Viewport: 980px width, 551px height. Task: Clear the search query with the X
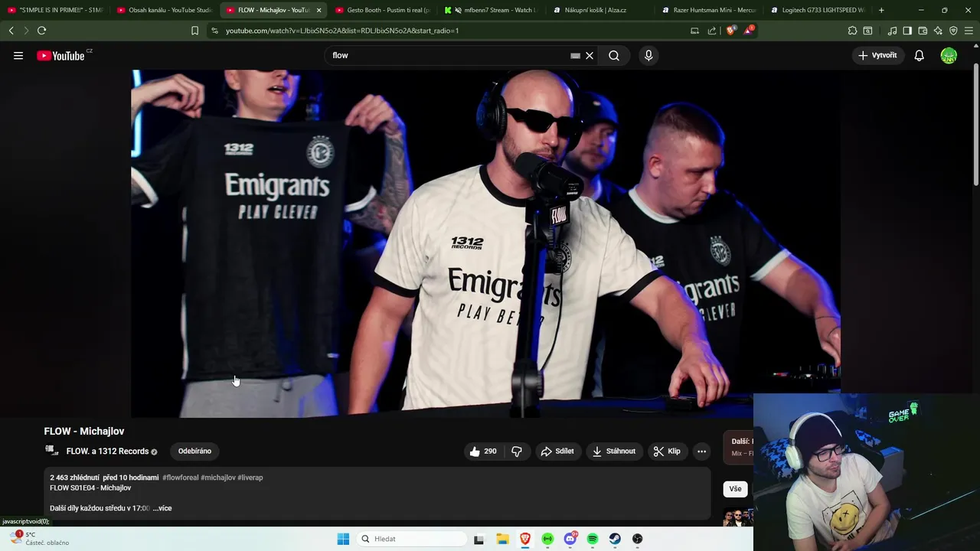(x=590, y=55)
